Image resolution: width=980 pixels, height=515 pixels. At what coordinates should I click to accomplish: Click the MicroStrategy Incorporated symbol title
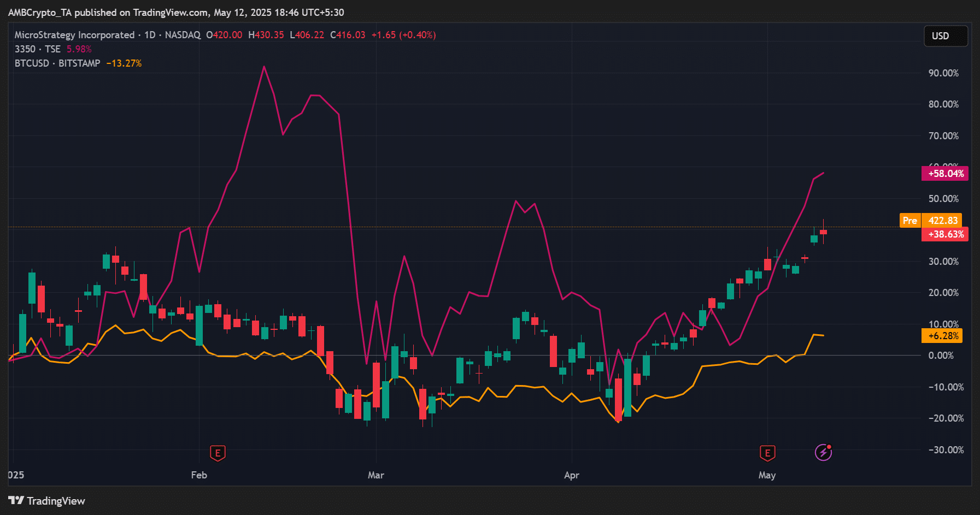[x=74, y=35]
